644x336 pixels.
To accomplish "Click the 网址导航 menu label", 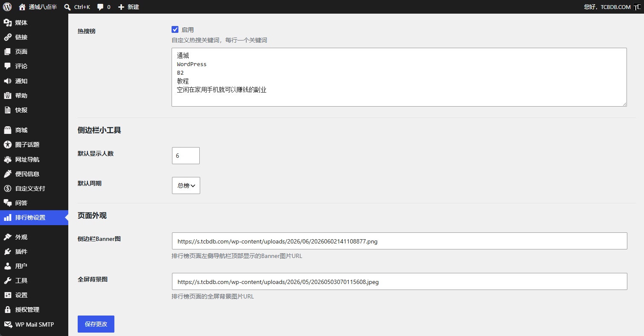I will pos(27,159).
